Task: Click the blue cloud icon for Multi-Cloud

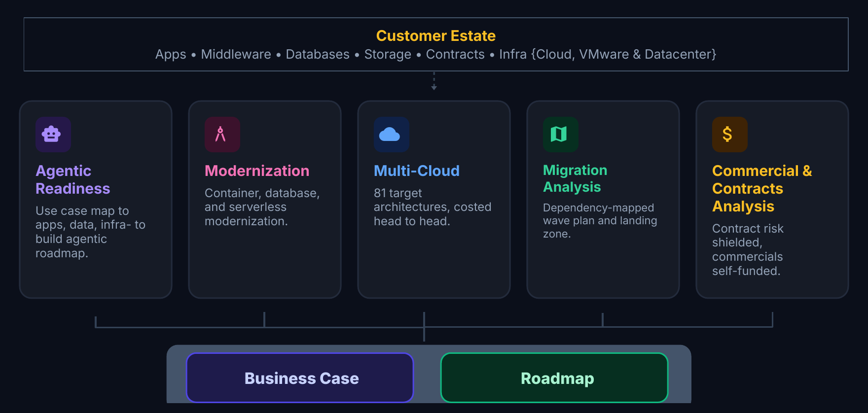Action: (392, 135)
